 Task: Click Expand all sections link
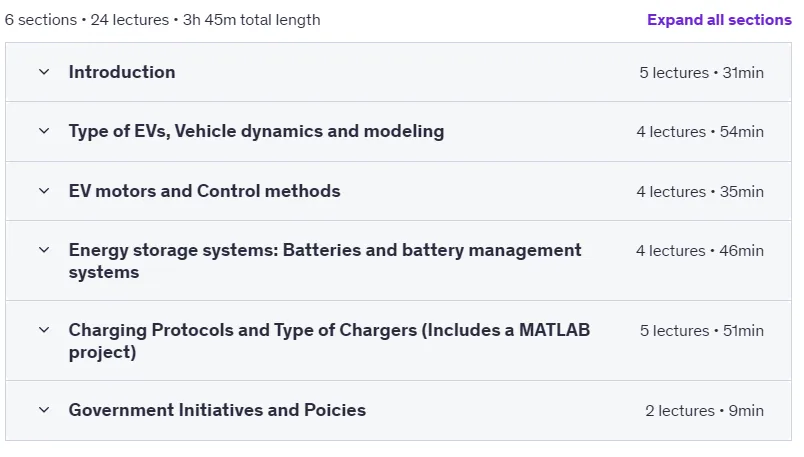719,20
